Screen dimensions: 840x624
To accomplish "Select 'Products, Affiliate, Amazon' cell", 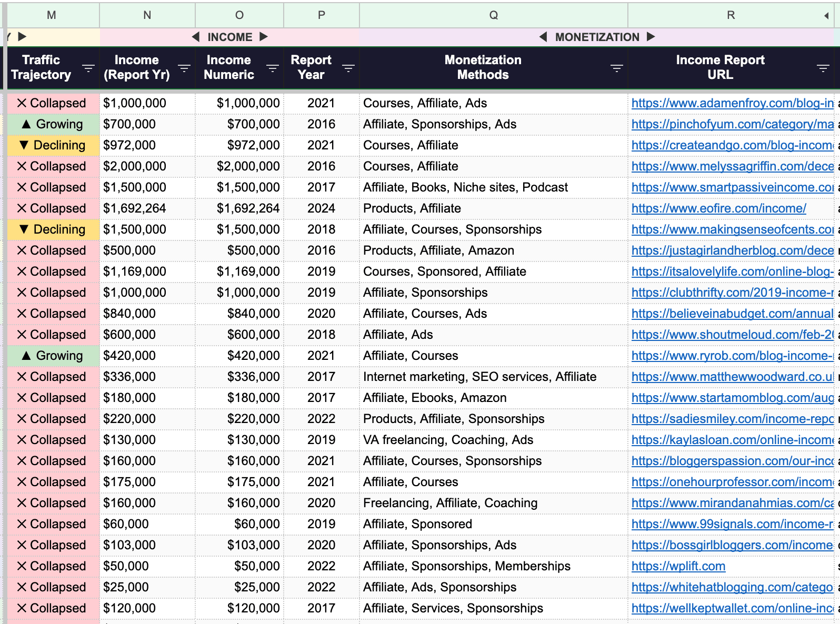I will click(494, 250).
